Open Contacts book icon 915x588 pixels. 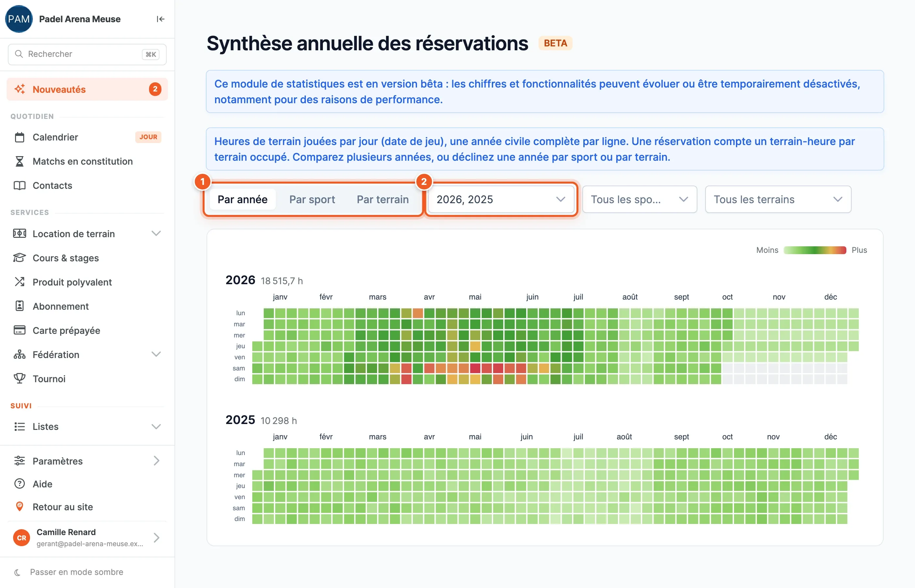coord(20,186)
